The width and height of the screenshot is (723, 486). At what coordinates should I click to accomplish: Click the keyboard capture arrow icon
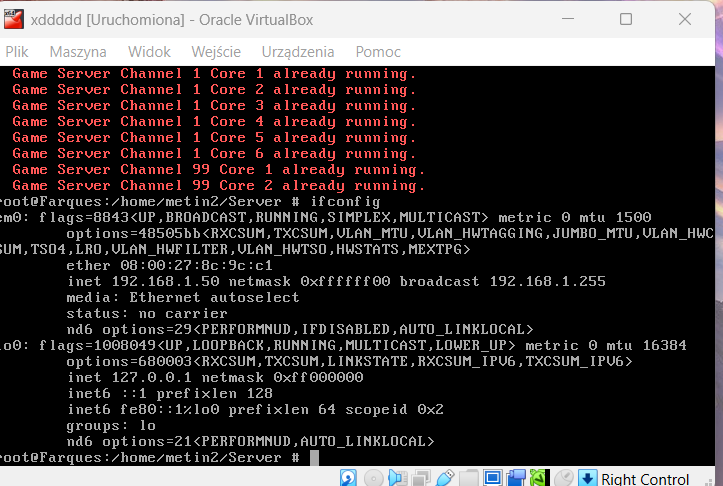point(588,478)
